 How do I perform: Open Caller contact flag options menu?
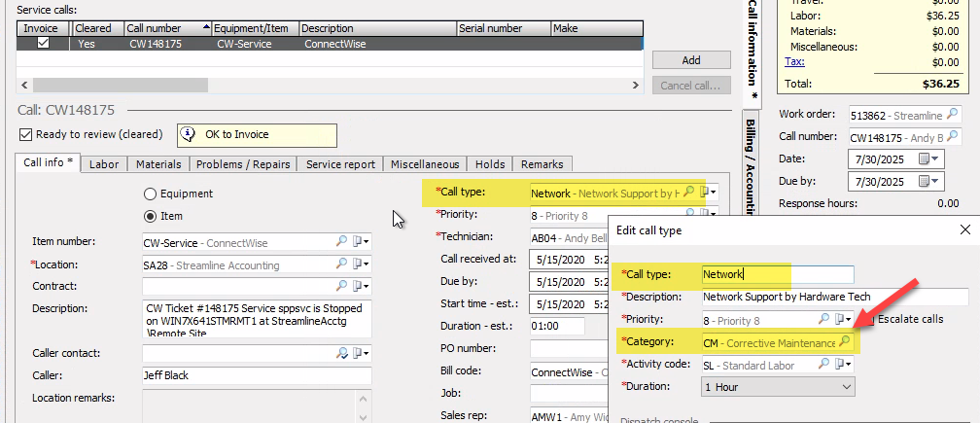(362, 354)
